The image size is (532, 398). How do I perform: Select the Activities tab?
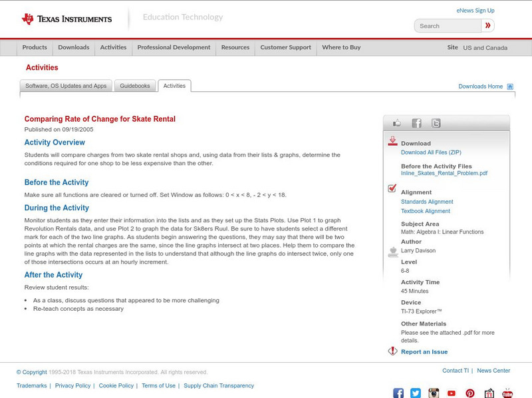point(174,86)
